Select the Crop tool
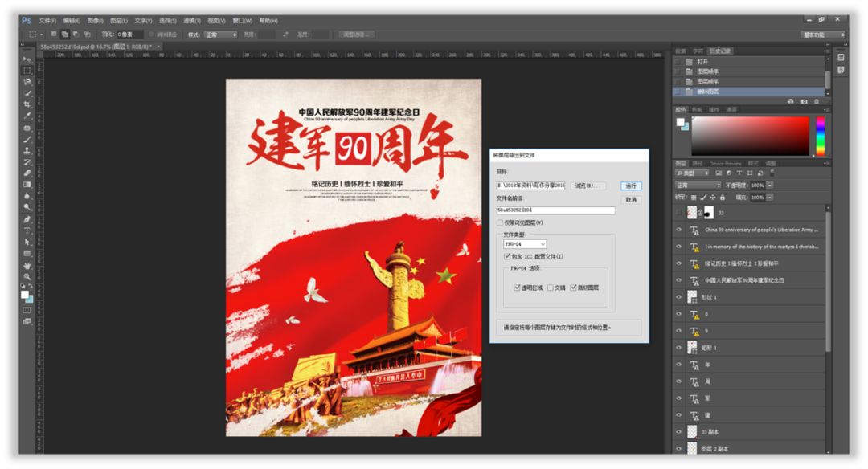The image size is (868, 469). click(x=27, y=104)
